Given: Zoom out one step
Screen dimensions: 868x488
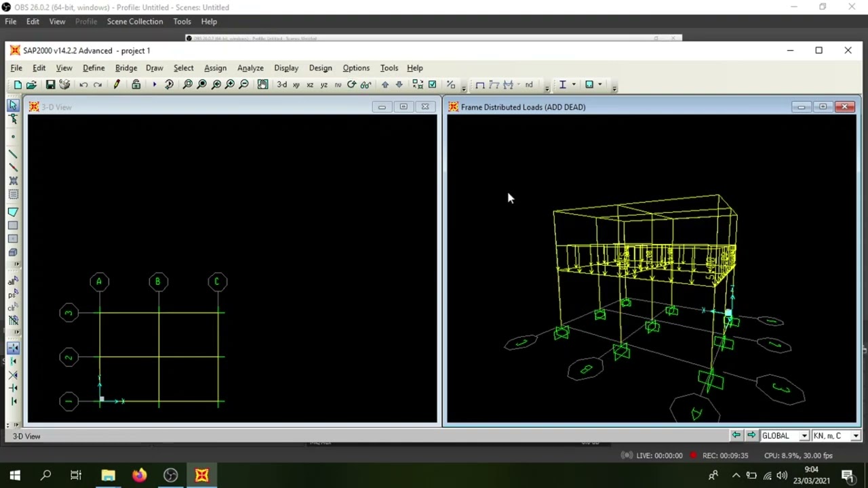Looking at the screenshot, I should pyautogui.click(x=244, y=85).
